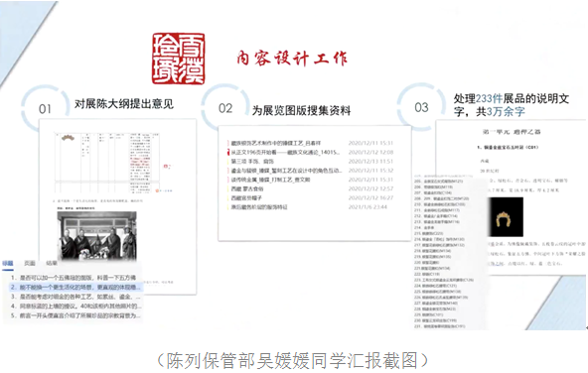Click the 02 circle number badge
588x373 pixels.
click(225, 108)
